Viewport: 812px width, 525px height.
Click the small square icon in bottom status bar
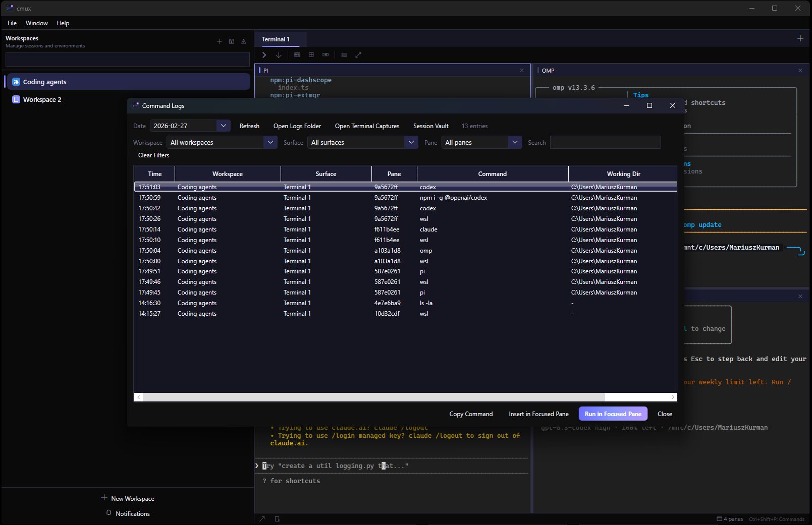(x=277, y=518)
